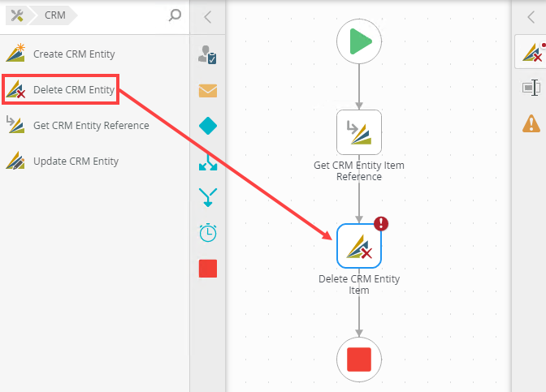
Task: Select the Delete CRM Entity Item step on canvas
Action: pyautogui.click(x=359, y=246)
